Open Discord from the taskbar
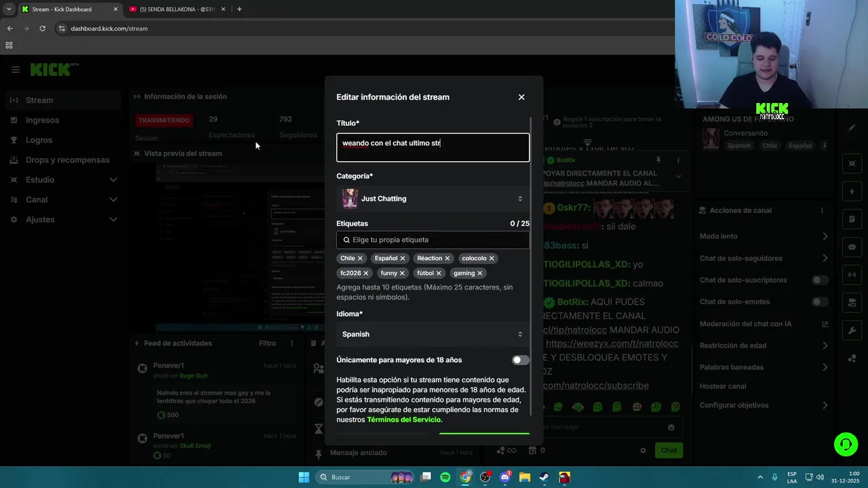Screen dimensions: 868x488 505,477
